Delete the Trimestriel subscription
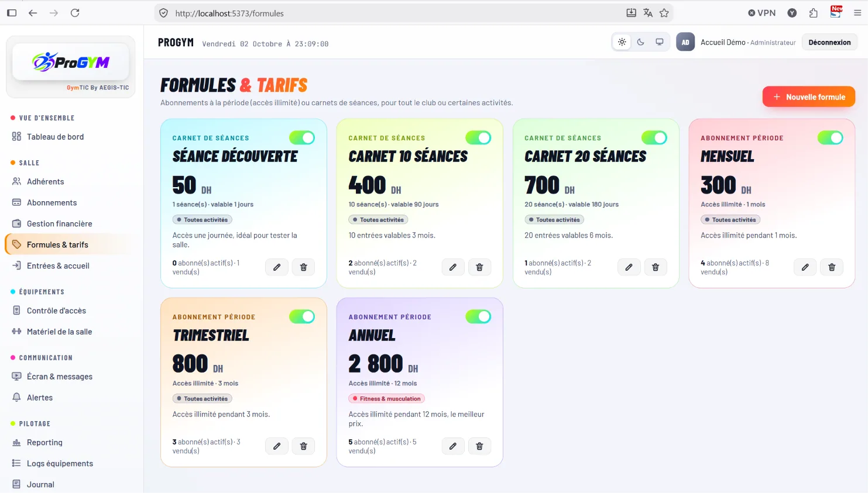Image resolution: width=868 pixels, height=493 pixels. point(303,446)
